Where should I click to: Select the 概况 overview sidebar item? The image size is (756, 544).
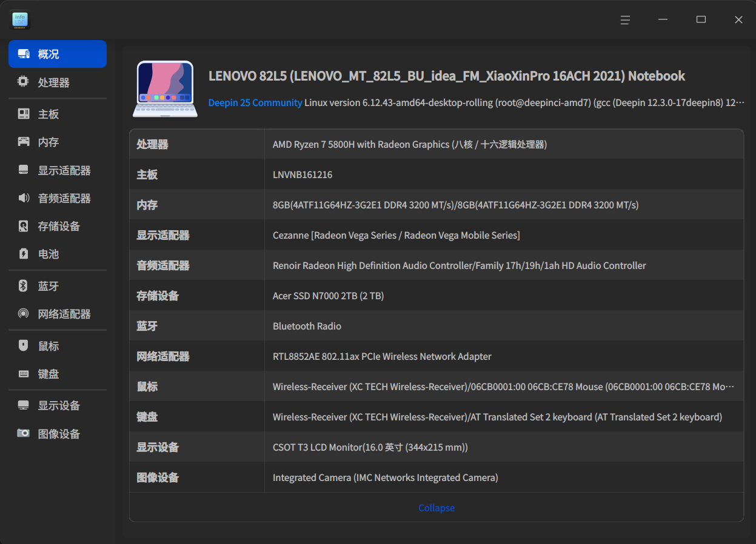pyautogui.click(x=58, y=54)
